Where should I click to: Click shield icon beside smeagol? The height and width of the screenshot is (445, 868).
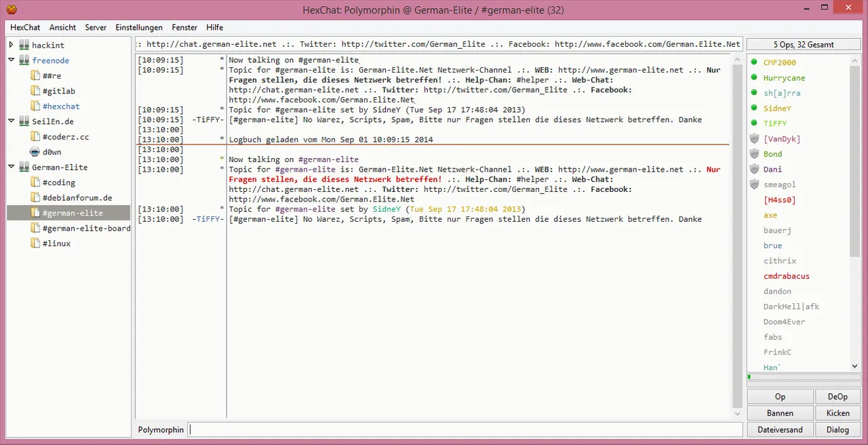(754, 185)
